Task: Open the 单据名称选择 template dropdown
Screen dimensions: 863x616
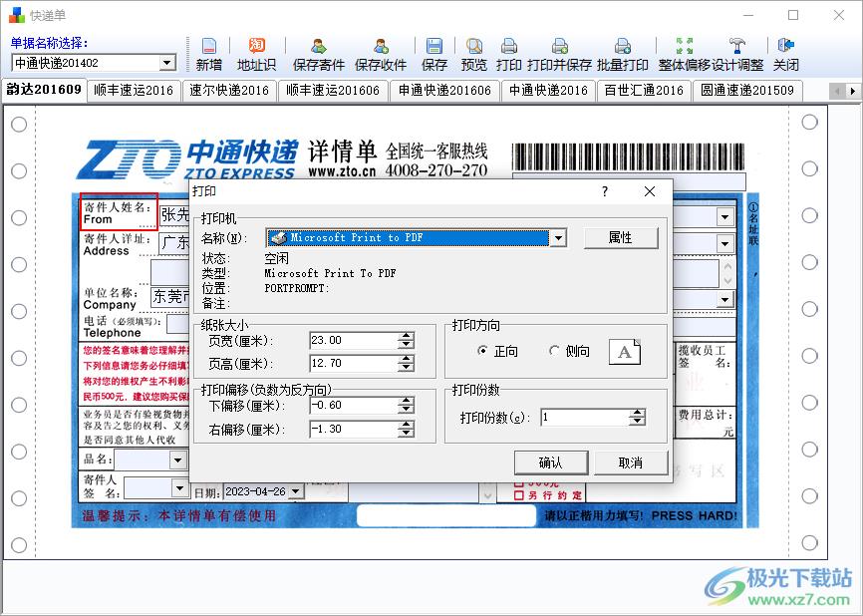Action: 166,63
